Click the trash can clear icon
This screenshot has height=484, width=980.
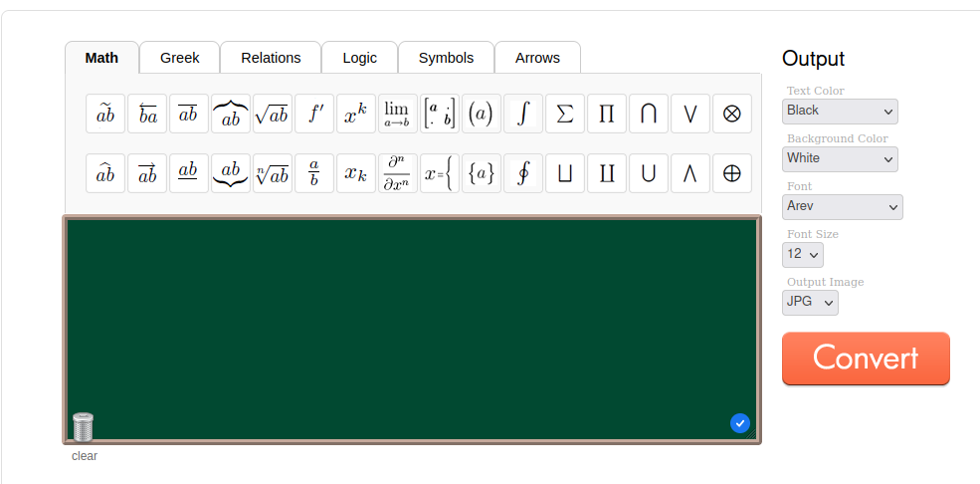[x=84, y=427]
